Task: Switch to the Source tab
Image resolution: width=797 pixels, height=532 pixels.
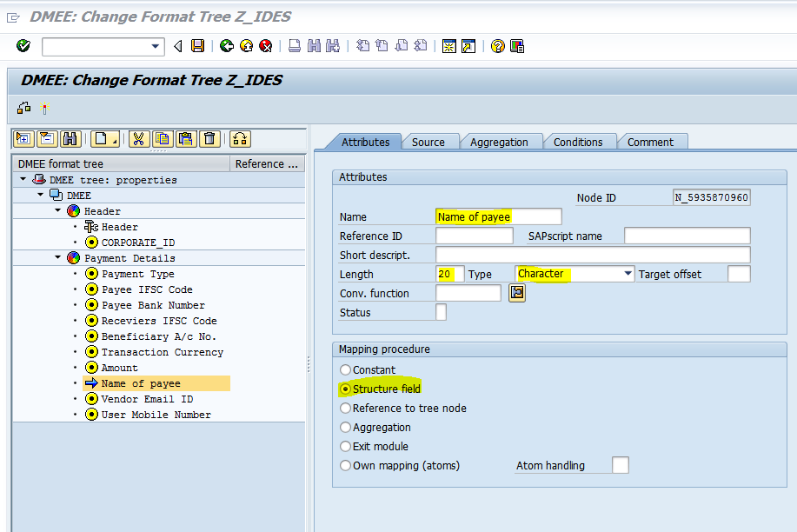Action: (428, 142)
